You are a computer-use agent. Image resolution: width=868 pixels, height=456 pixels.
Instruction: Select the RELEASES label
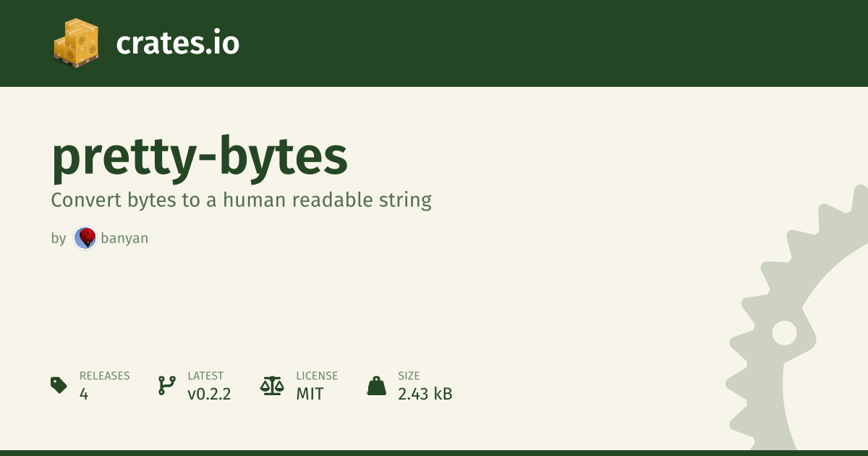tap(104, 376)
